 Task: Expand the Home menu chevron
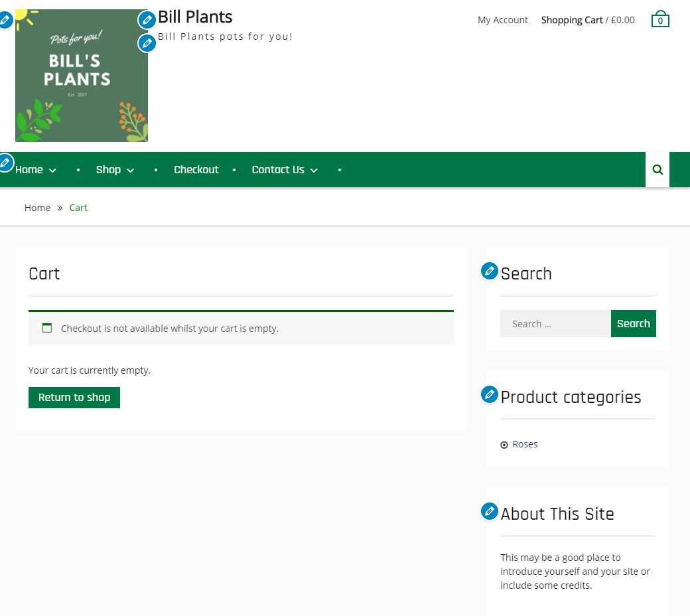[52, 171]
